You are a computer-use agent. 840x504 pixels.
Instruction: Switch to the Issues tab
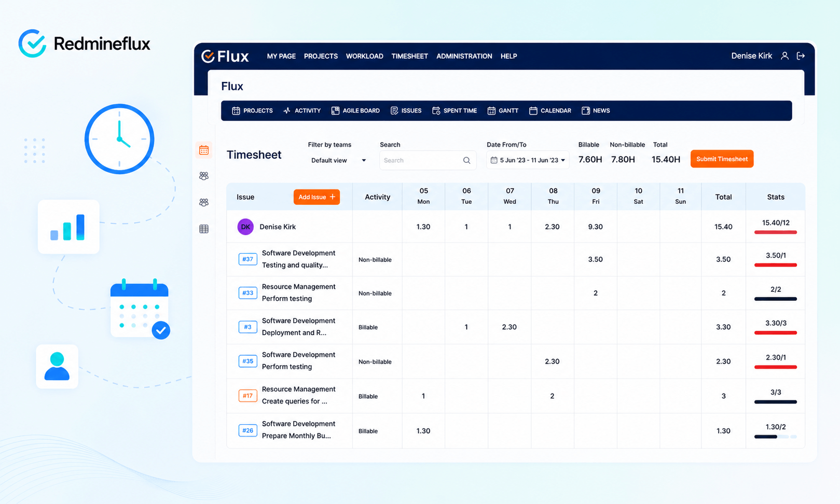[406, 111]
